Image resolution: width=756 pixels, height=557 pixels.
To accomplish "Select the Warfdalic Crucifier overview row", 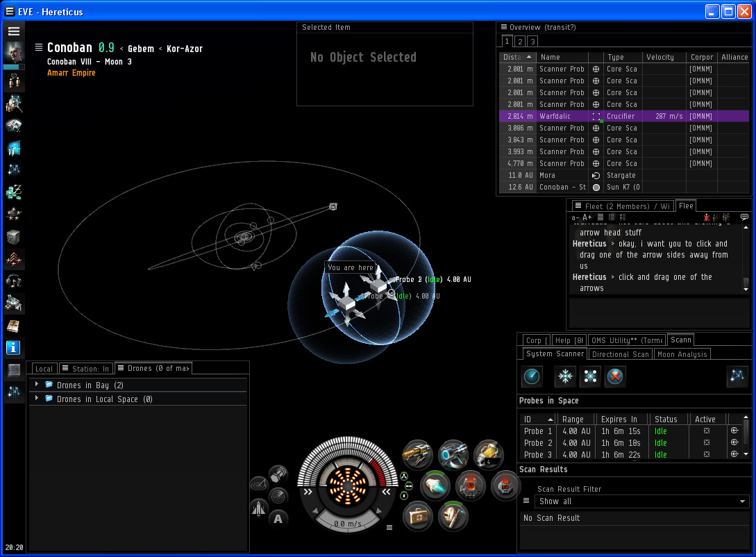I will (624, 116).
